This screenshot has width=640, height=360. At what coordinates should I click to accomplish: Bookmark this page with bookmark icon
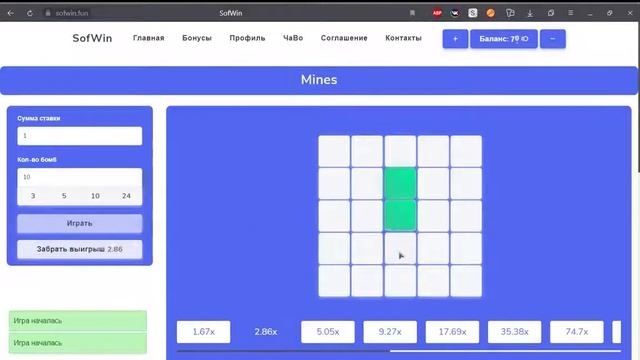pos(412,13)
